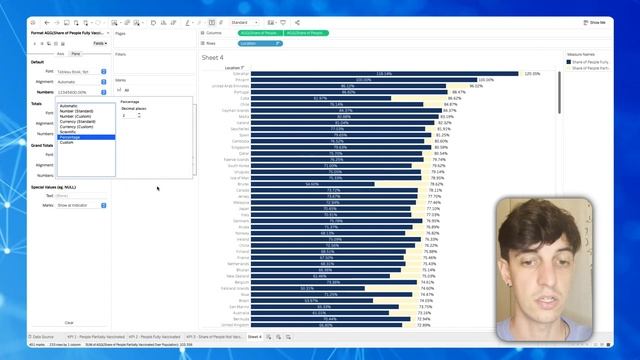Click the Clear sheet toolbar icon
The height and width of the screenshot is (360, 640).
point(137,23)
